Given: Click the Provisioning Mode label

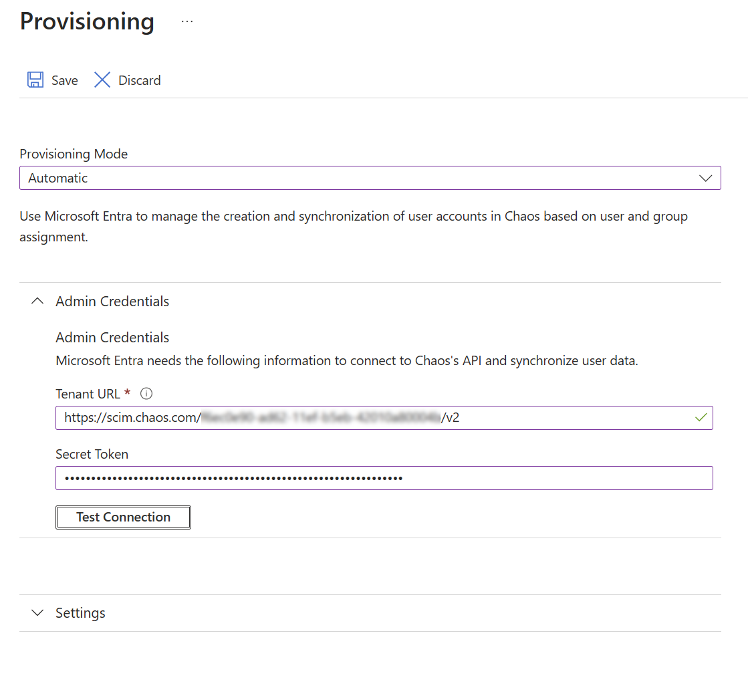Looking at the screenshot, I should tap(74, 154).
